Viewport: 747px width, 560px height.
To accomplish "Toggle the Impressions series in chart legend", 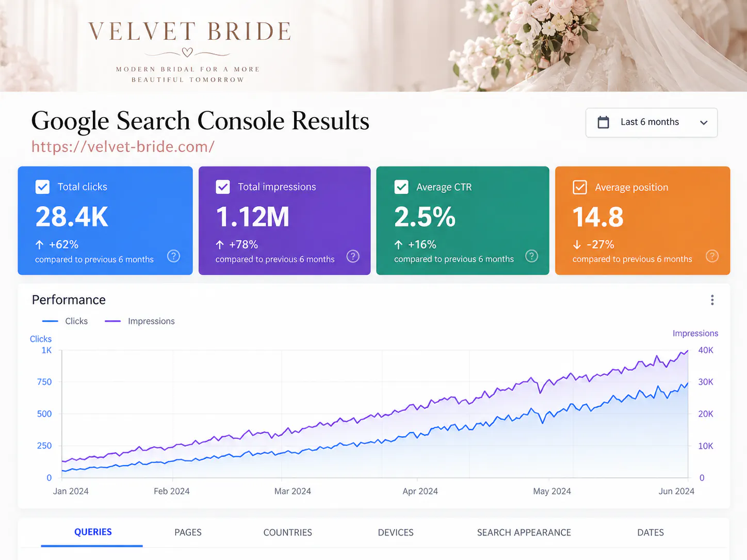I will (140, 321).
